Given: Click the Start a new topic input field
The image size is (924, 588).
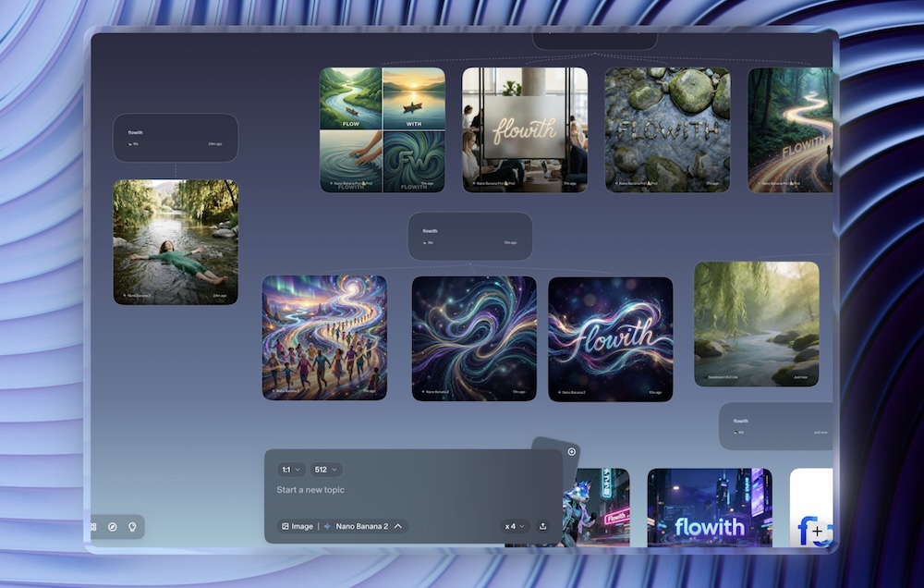Looking at the screenshot, I should tap(407, 490).
